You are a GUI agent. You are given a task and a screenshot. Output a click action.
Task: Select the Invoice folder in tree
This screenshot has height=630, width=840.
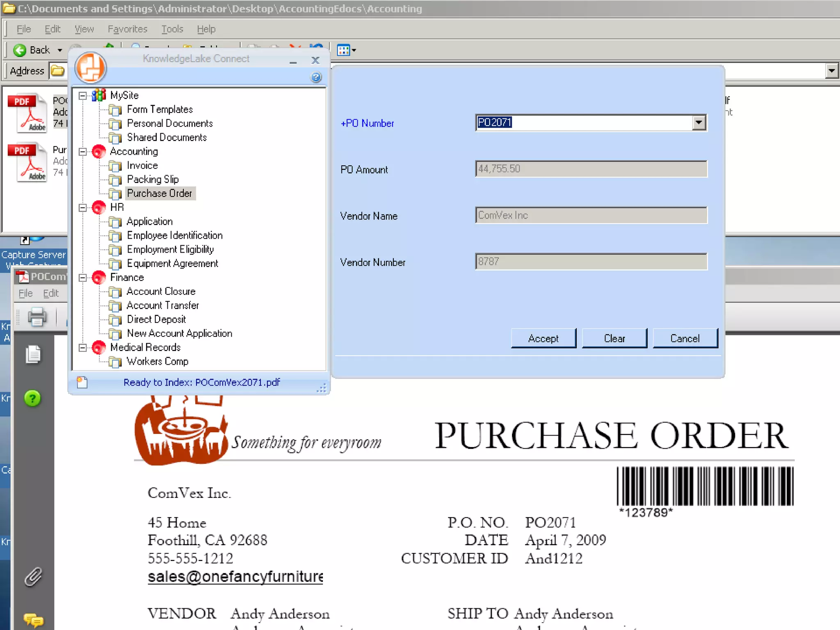point(142,165)
